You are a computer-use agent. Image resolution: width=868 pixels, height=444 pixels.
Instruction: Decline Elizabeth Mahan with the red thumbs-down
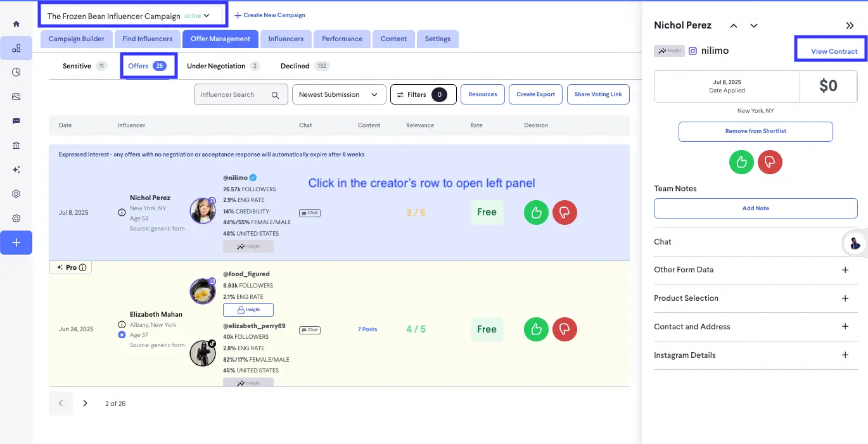pos(565,329)
